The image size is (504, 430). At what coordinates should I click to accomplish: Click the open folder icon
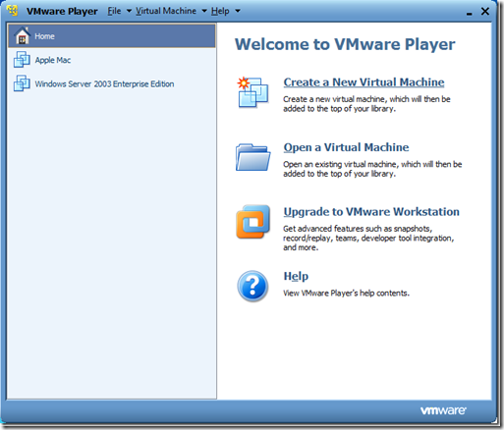tap(252, 157)
